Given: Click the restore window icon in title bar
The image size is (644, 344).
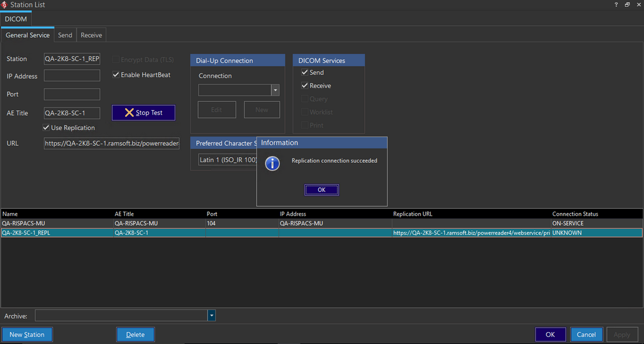Looking at the screenshot, I should click(627, 4).
